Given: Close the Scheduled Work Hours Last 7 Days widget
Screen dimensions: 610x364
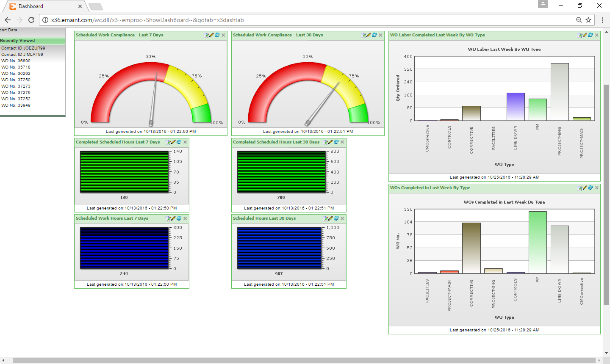Looking at the screenshot, I should pos(185,218).
